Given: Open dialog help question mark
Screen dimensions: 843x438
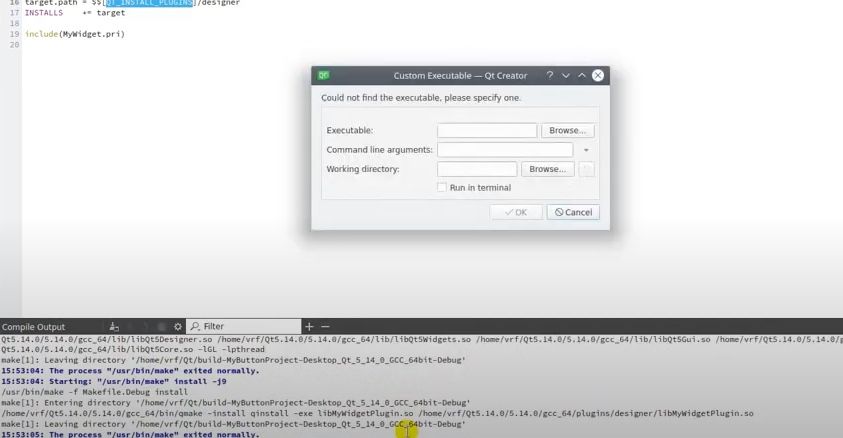Looking at the screenshot, I should (549, 75).
